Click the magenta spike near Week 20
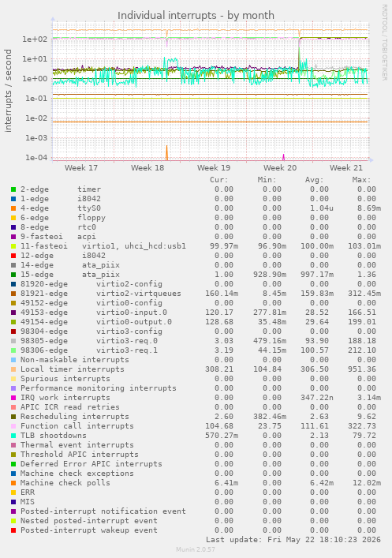Viewport: 392px width, 558px height. [283, 157]
